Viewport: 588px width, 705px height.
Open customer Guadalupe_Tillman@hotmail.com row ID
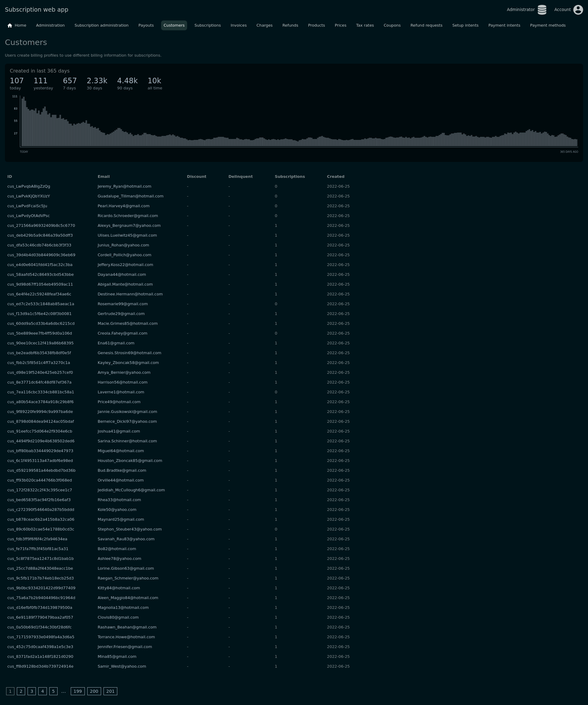pyautogui.click(x=28, y=196)
